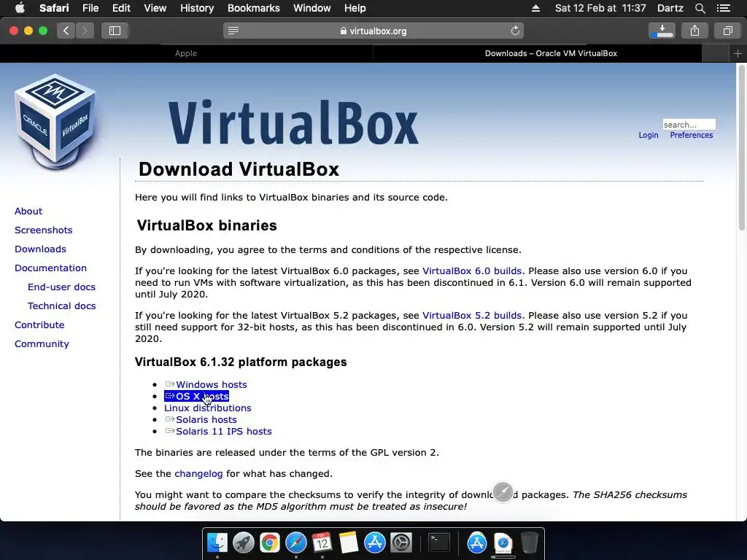747x560 pixels.
Task: Switch to the Apple tab
Action: [x=186, y=53]
